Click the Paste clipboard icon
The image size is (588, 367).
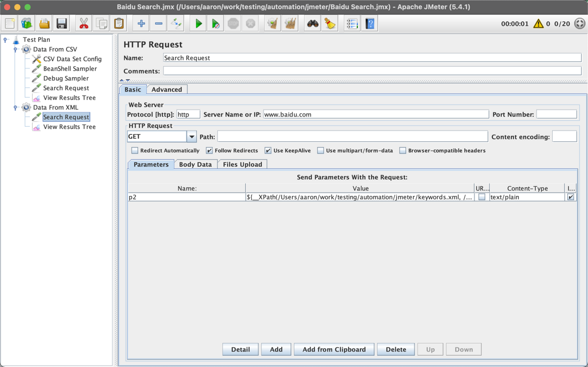[118, 24]
